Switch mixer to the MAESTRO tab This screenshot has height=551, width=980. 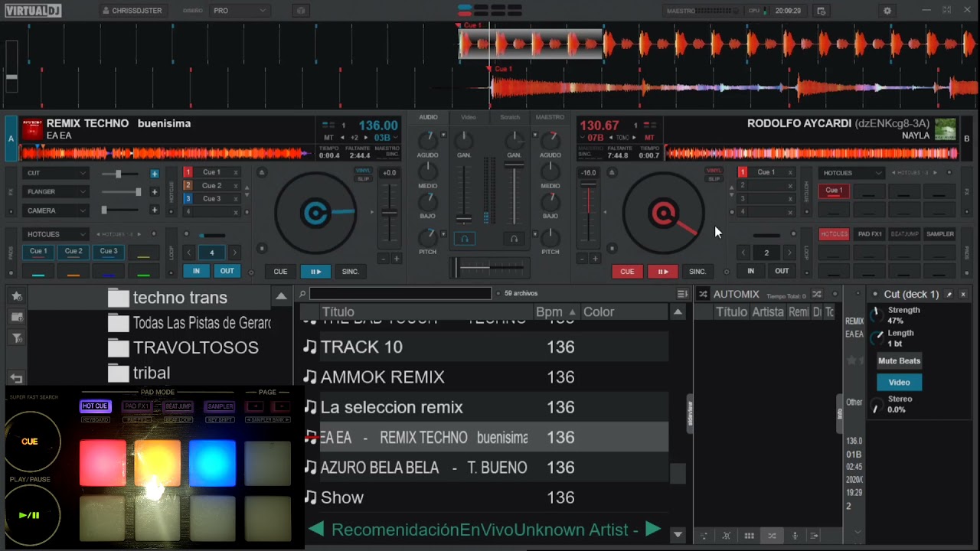coord(550,117)
